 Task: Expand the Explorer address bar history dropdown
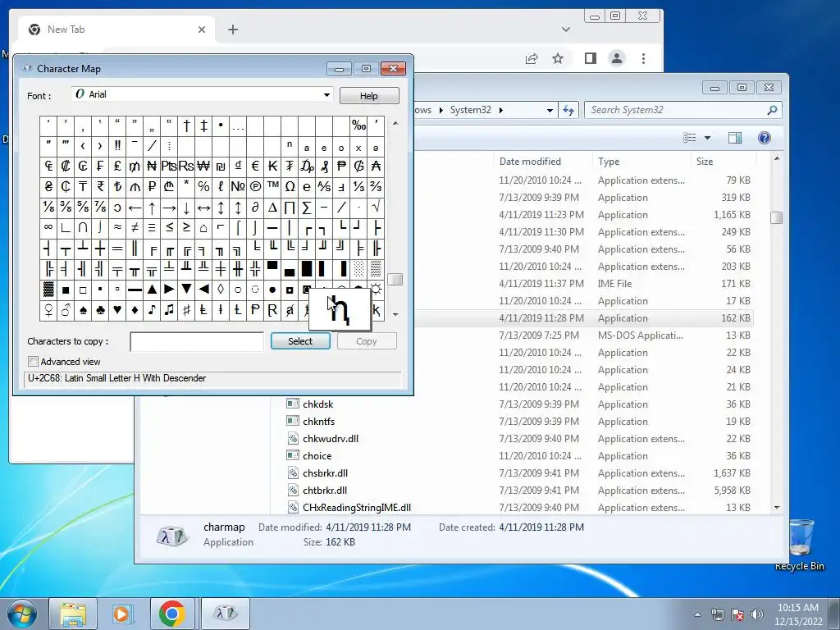550,111
